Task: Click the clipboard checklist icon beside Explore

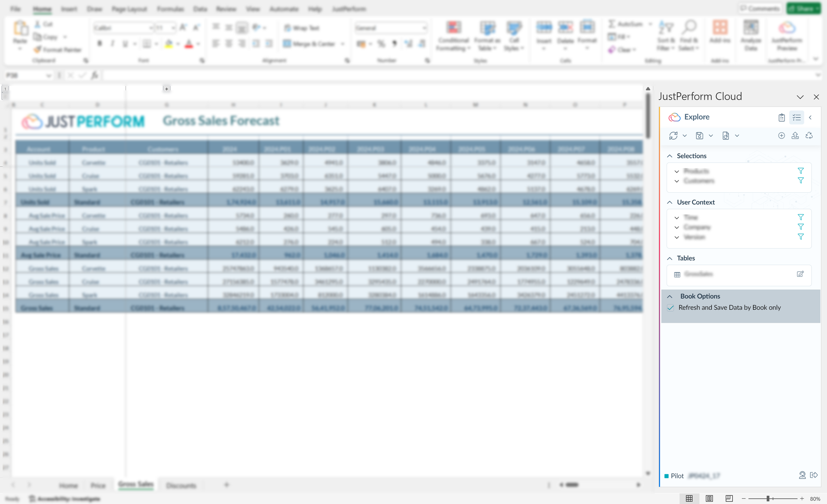Action: [781, 117]
